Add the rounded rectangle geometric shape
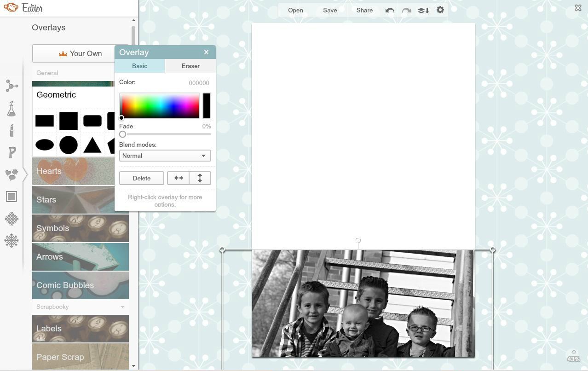 [x=92, y=121]
